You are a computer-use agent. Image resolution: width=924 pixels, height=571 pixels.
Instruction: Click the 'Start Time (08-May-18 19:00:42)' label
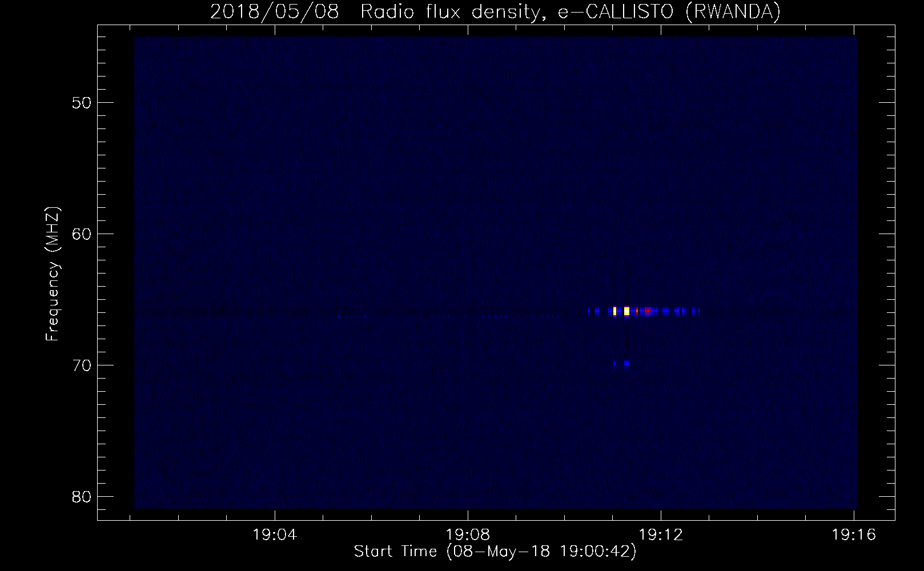[x=495, y=552]
